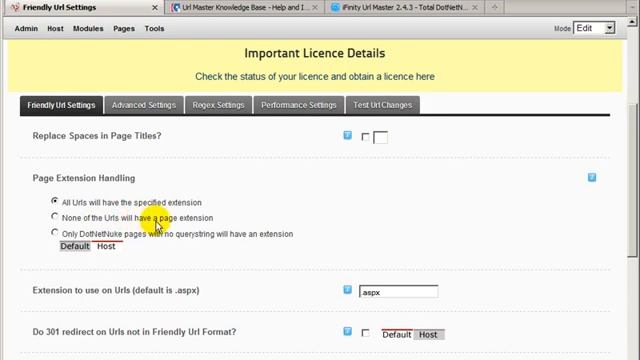Click Host beside 301 redirect checkbox
Image resolution: width=640 pixels, height=360 pixels.
click(428, 335)
